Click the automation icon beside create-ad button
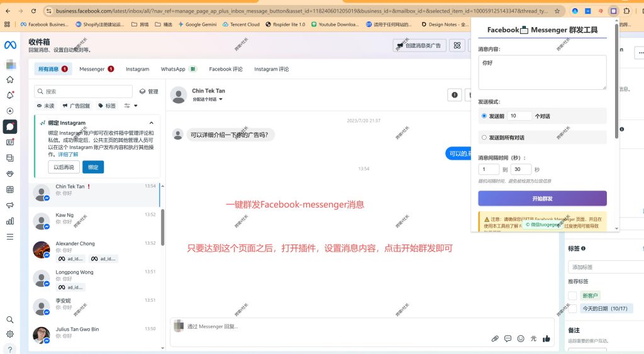 457,45
